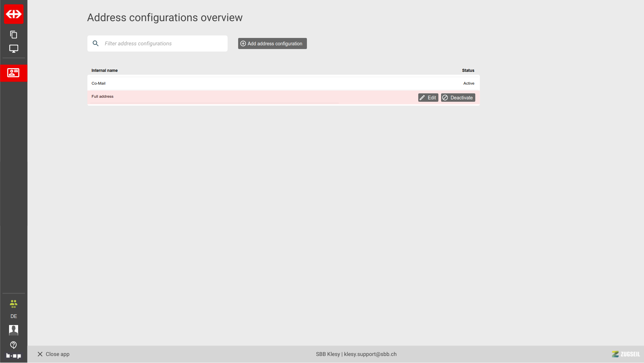Click Close app in the footer
The height and width of the screenshot is (363, 644).
(53, 354)
